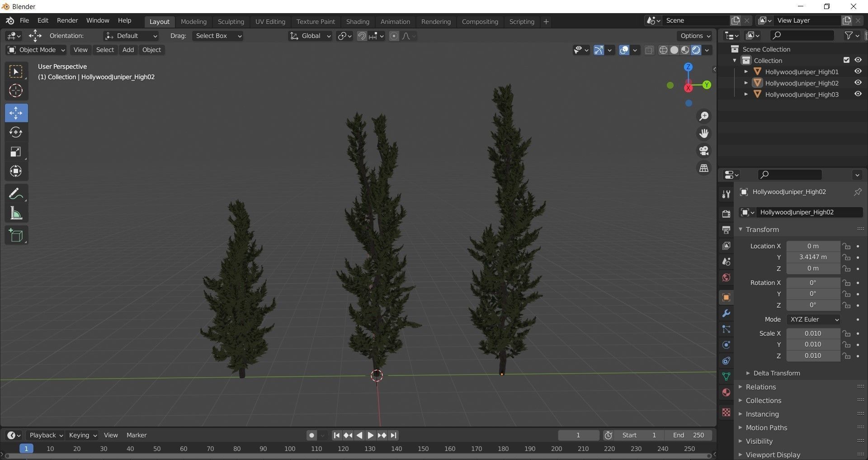Open Physics properties tab

pyautogui.click(x=726, y=345)
